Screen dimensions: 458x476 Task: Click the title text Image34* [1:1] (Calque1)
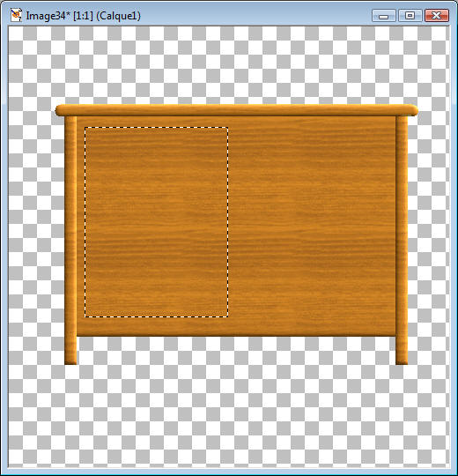[x=84, y=16]
